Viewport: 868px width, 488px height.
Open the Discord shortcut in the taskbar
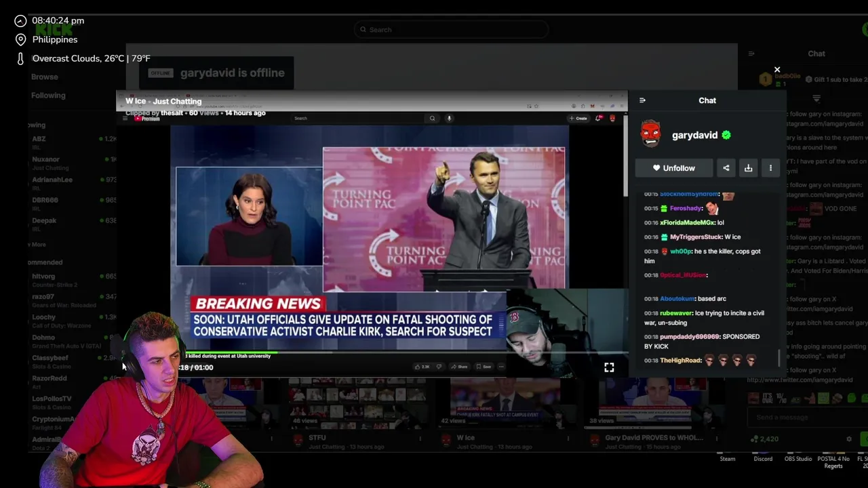tap(763, 459)
